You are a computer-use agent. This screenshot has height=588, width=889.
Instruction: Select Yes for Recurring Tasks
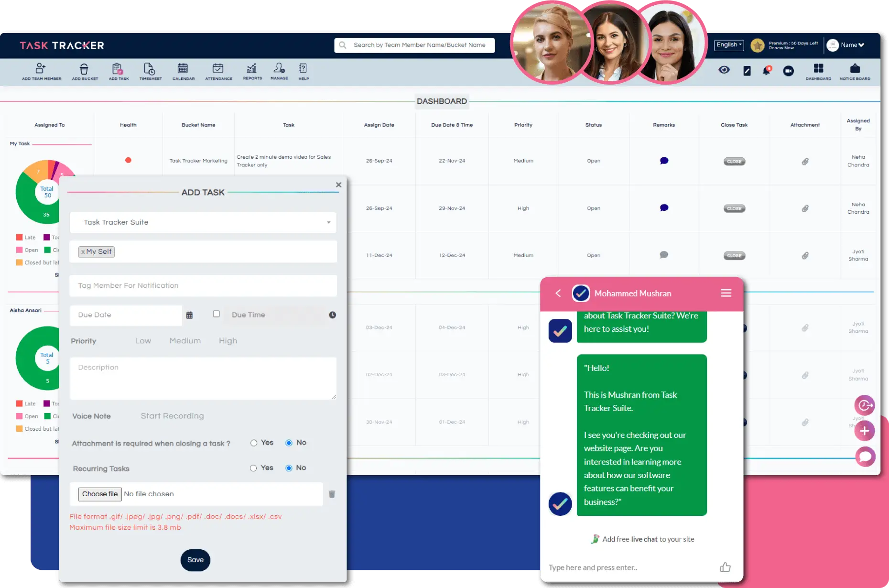pyautogui.click(x=253, y=468)
